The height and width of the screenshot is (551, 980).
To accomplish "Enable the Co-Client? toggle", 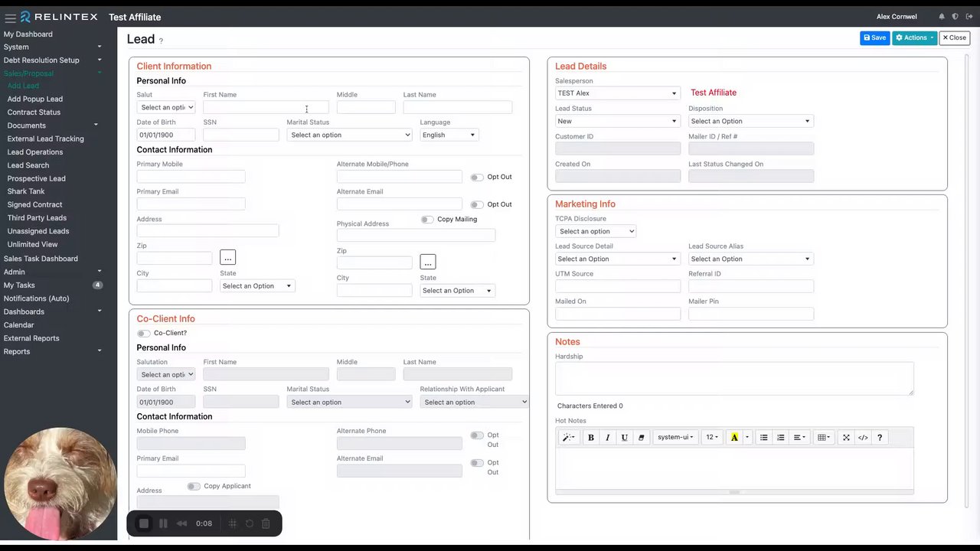I will 144,334.
